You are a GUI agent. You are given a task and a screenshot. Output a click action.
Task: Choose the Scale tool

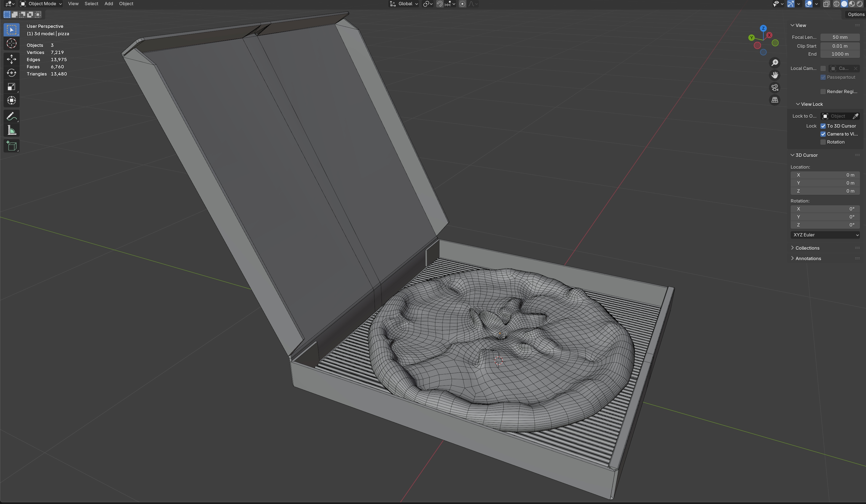(x=11, y=87)
